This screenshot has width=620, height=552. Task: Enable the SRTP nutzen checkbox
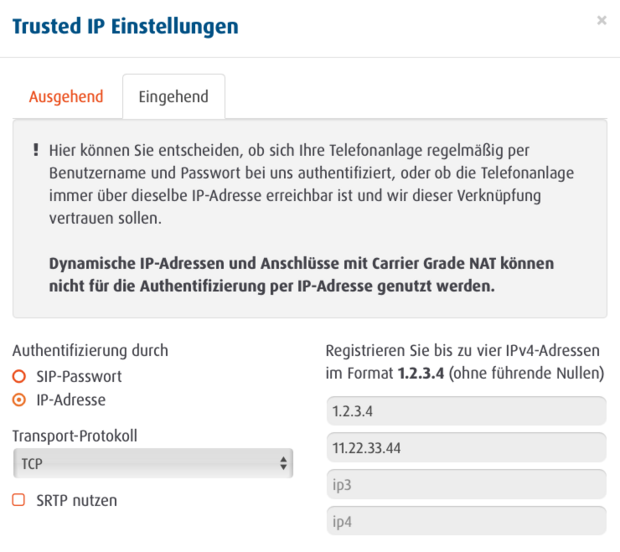pyautogui.click(x=19, y=499)
